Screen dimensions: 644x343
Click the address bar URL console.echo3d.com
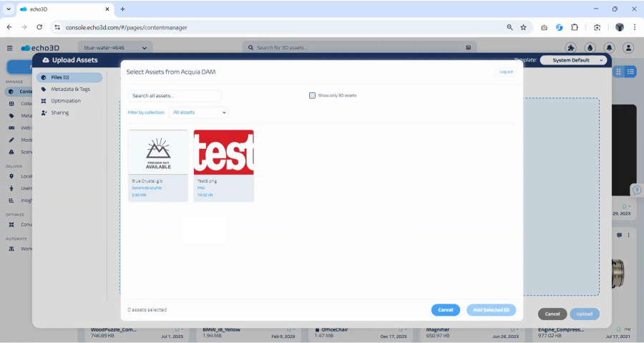tap(127, 27)
